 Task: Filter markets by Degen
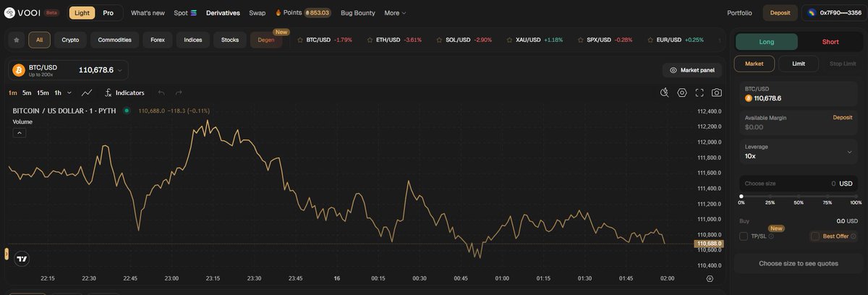pos(266,40)
